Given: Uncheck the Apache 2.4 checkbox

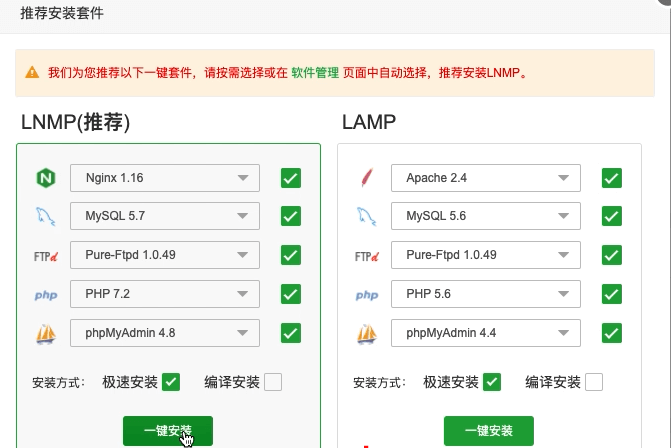Looking at the screenshot, I should point(612,178).
